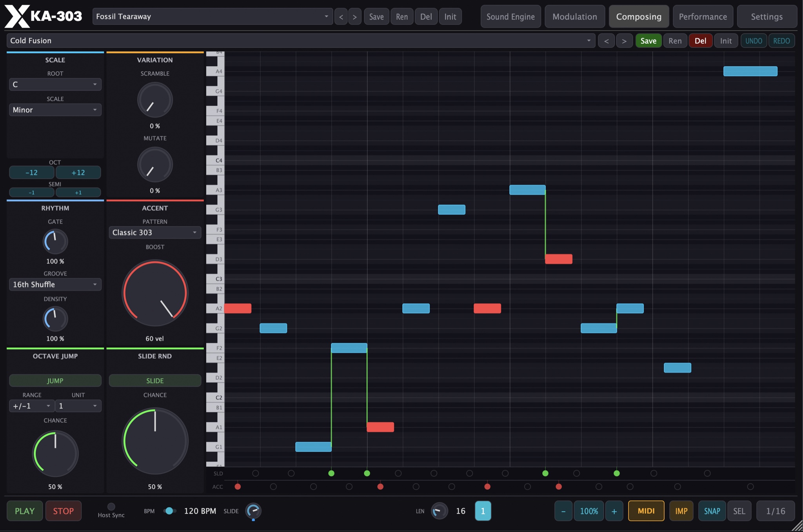Image resolution: width=803 pixels, height=532 pixels.
Task: Start playback with PLAY button
Action: [25, 511]
